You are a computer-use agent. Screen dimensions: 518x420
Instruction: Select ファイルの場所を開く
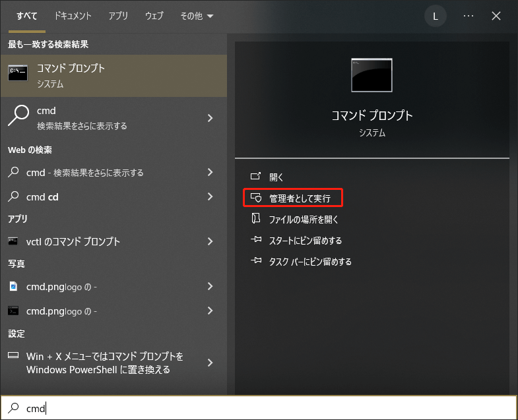pyautogui.click(x=304, y=220)
